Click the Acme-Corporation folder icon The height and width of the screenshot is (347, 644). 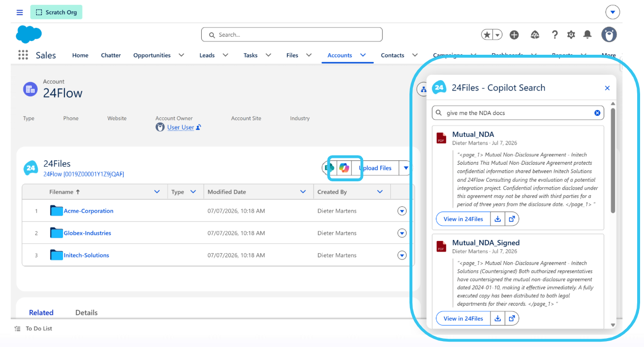point(57,211)
